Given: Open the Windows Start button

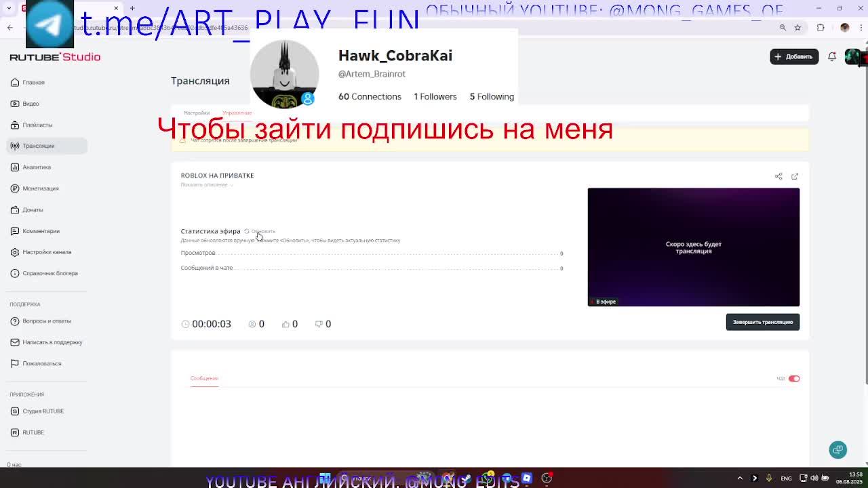Looking at the screenshot, I should [325, 478].
